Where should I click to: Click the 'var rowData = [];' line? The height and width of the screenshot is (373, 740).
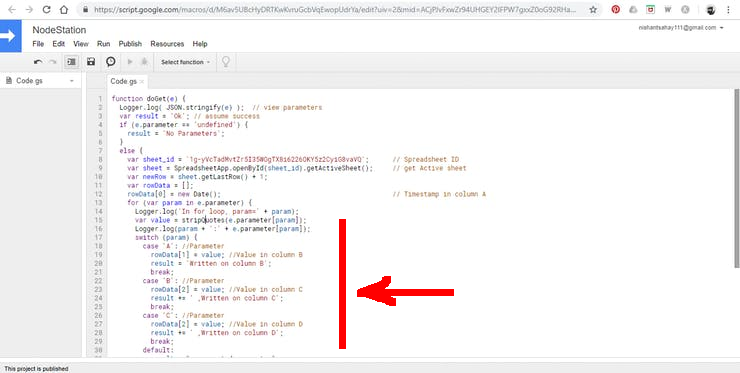160,186
